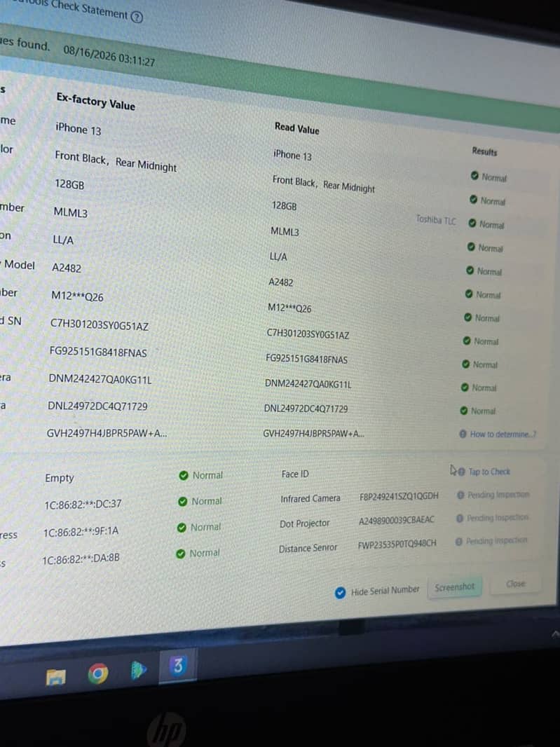This screenshot has height=747, width=560.
Task: Click the Close button
Action: (x=516, y=584)
